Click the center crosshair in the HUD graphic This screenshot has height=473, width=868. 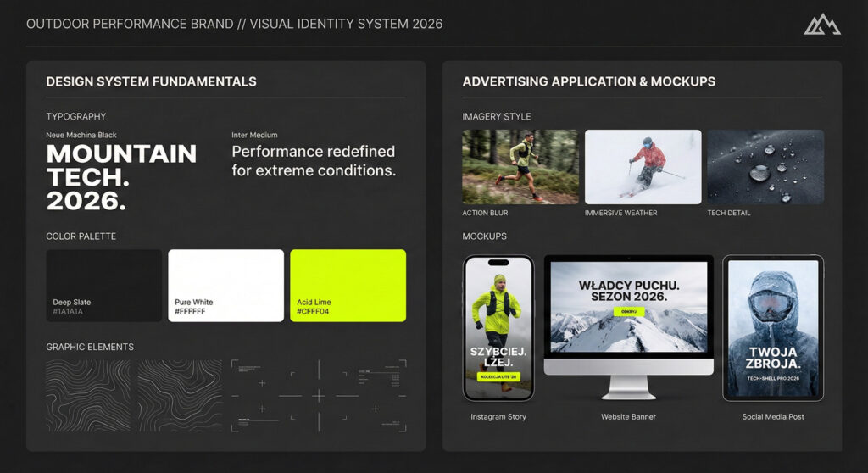319,396
